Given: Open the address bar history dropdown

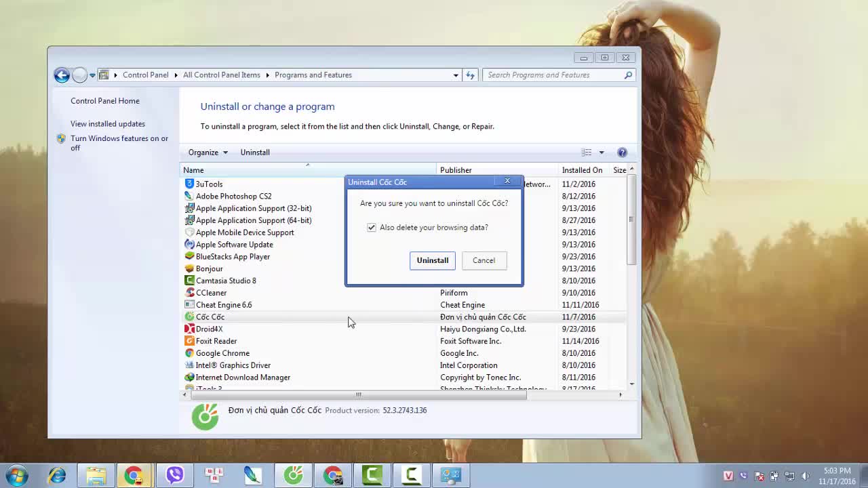Looking at the screenshot, I should (x=456, y=75).
